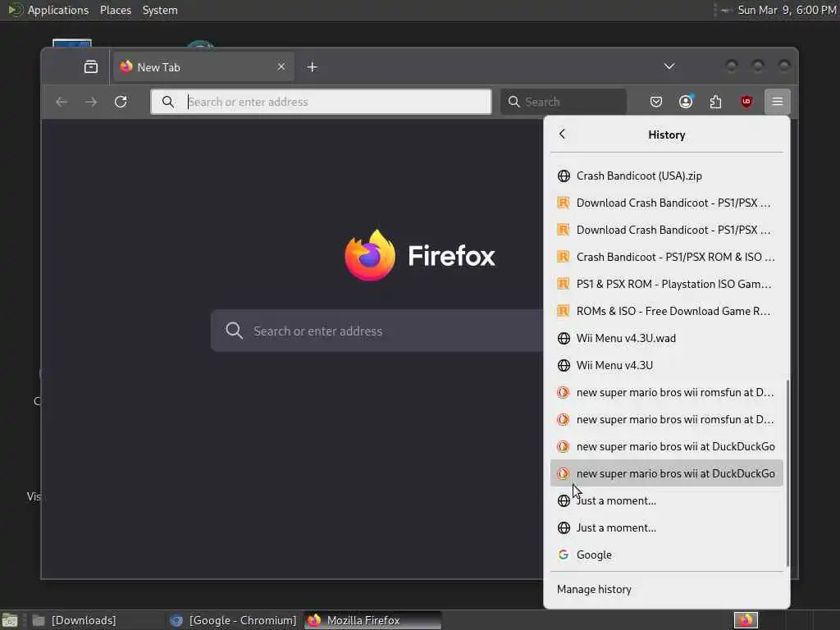Image resolution: width=840 pixels, height=630 pixels.
Task: Close the New Tab tab
Action: point(281,67)
